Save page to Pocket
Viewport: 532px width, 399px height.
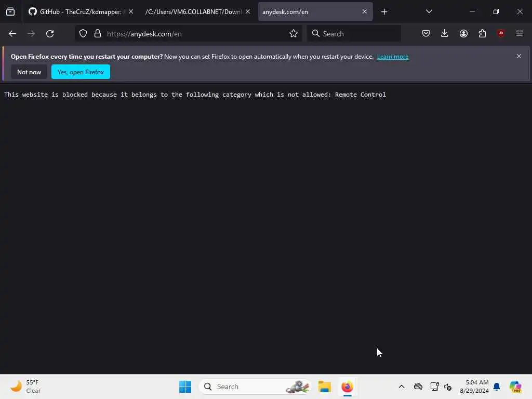pyautogui.click(x=426, y=34)
